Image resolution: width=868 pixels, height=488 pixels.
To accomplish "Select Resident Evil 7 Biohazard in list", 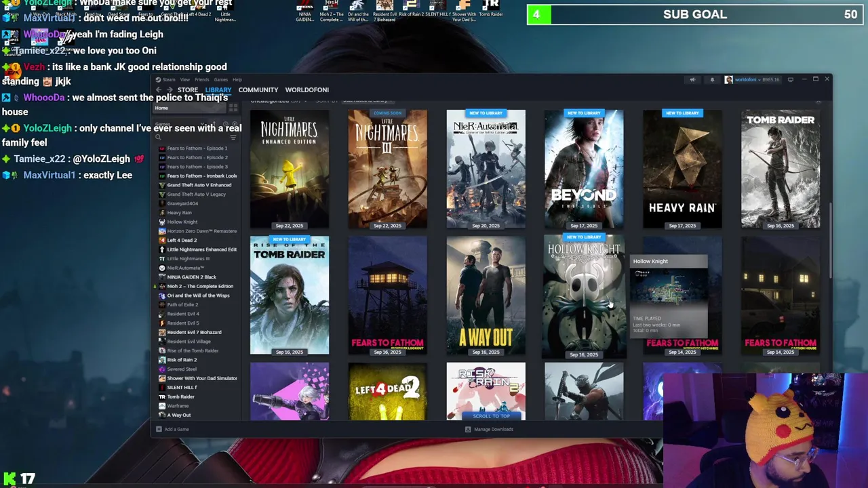I will click(194, 332).
